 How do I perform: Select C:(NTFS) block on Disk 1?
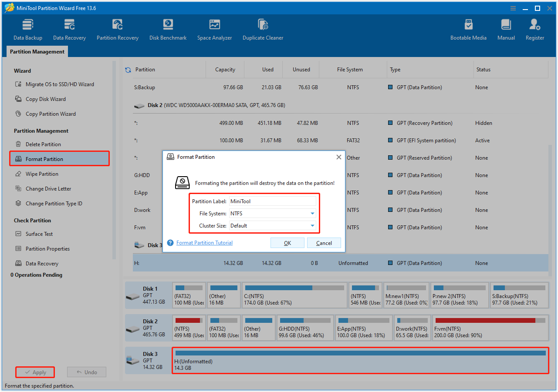point(294,295)
